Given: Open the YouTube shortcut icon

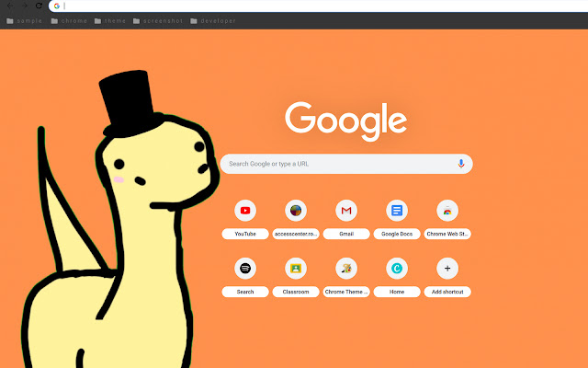Looking at the screenshot, I should coord(245,211).
